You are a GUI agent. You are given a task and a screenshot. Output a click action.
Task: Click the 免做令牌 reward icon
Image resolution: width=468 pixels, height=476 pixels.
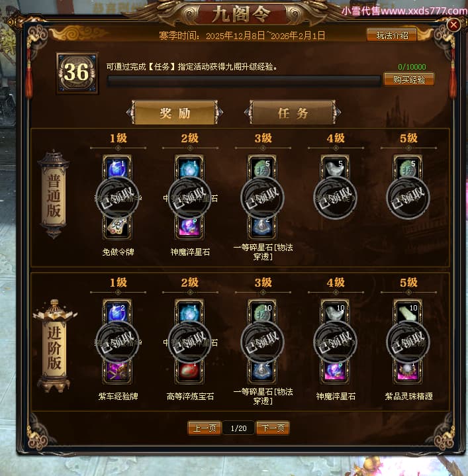pyautogui.click(x=117, y=226)
